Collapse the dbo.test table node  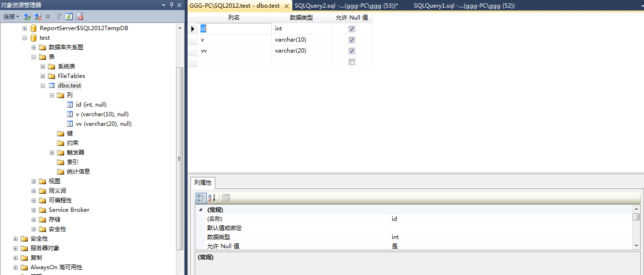pos(43,86)
